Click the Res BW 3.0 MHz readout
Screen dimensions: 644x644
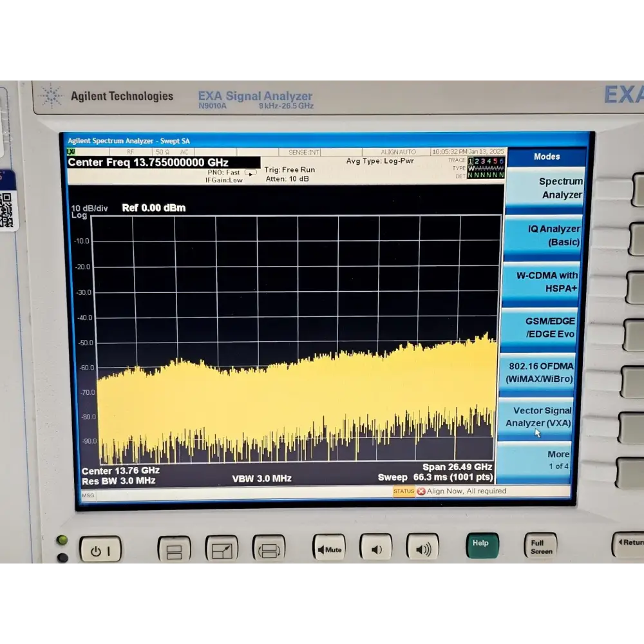(118, 481)
